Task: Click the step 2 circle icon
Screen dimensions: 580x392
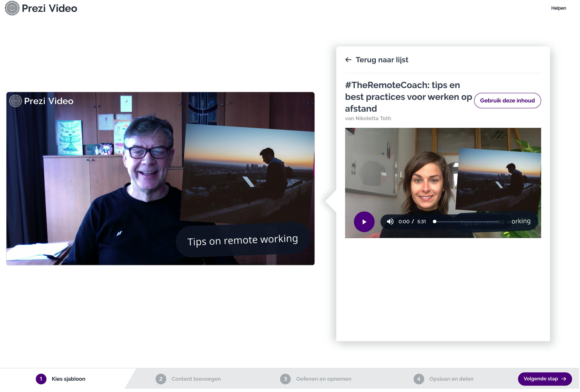Action: click(161, 379)
